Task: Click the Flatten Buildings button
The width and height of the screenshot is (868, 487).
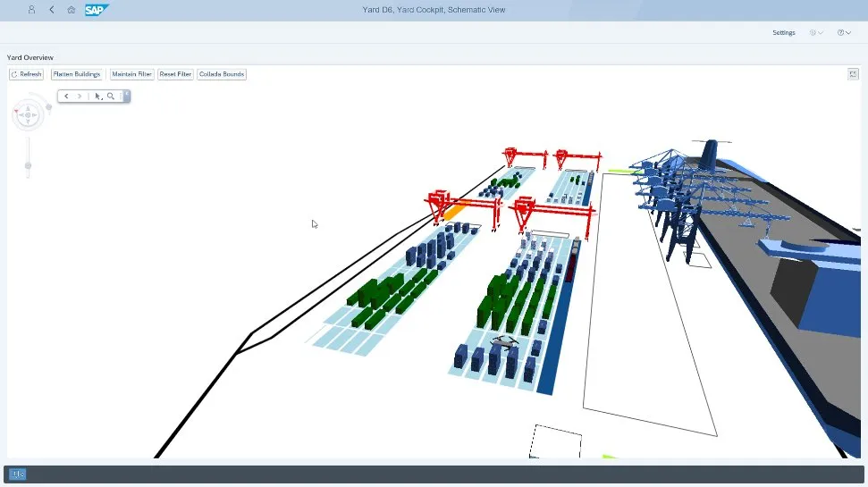Action: point(77,74)
